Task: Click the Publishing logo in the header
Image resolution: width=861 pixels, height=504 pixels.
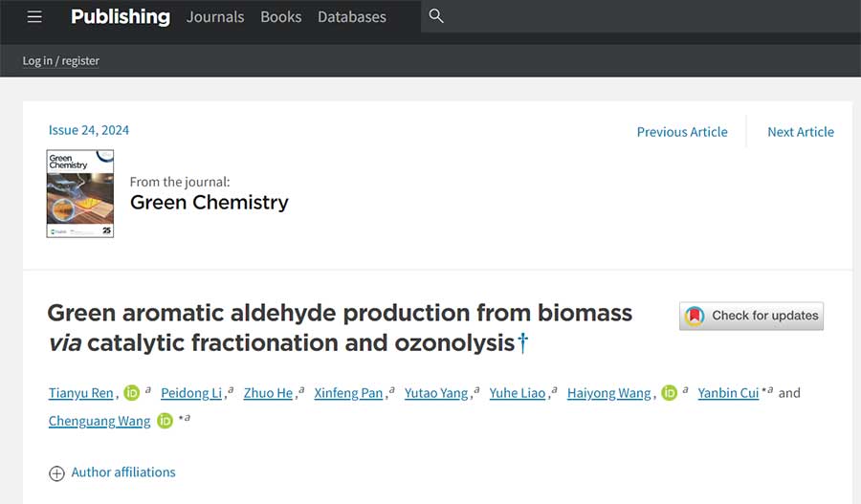Action: click(121, 16)
